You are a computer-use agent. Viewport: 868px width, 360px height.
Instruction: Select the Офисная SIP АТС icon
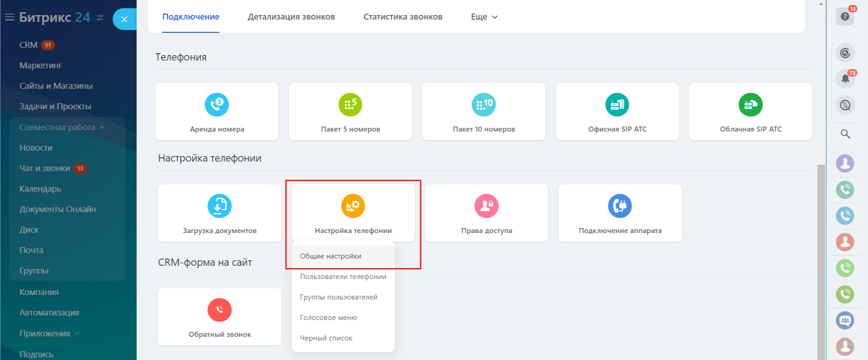[x=617, y=105]
